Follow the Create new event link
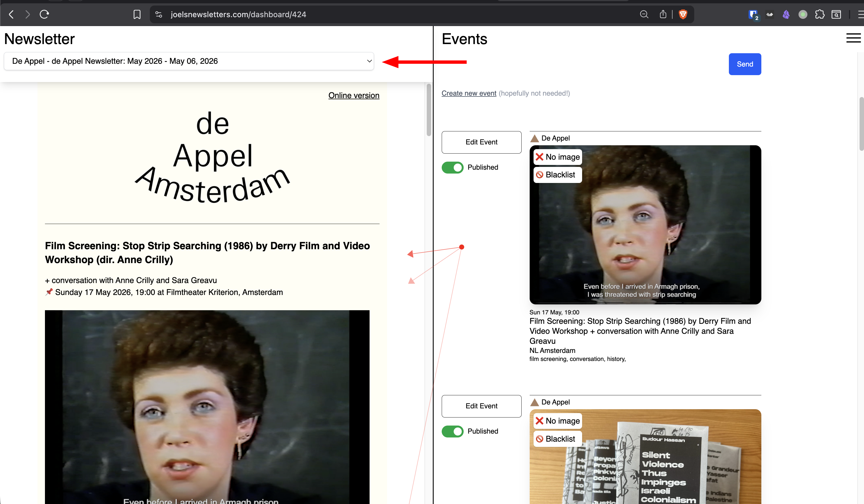The height and width of the screenshot is (504, 864). [x=469, y=93]
